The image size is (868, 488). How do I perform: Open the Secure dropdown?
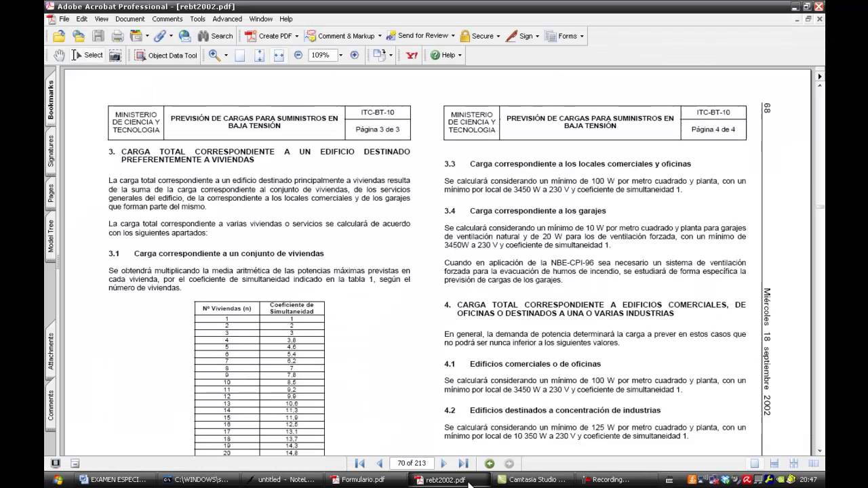point(479,36)
